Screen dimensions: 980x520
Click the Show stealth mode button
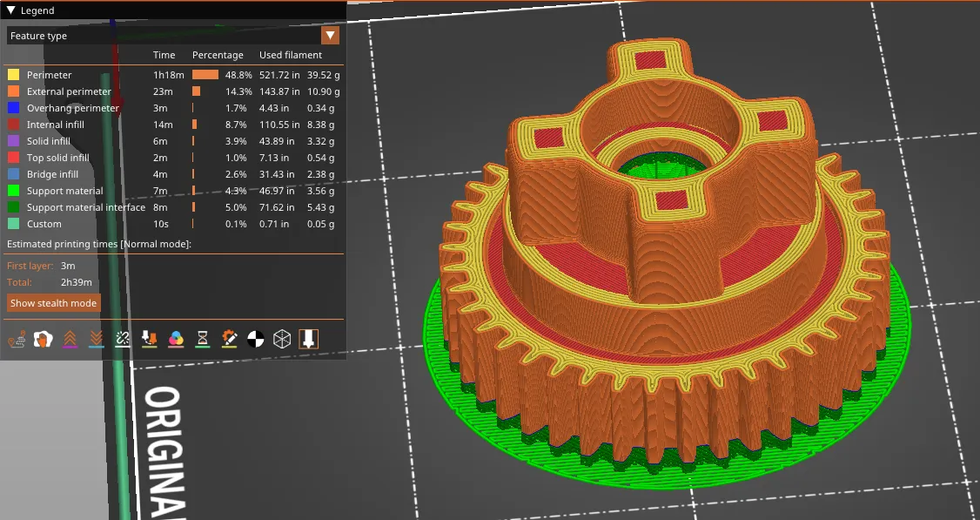tap(53, 302)
